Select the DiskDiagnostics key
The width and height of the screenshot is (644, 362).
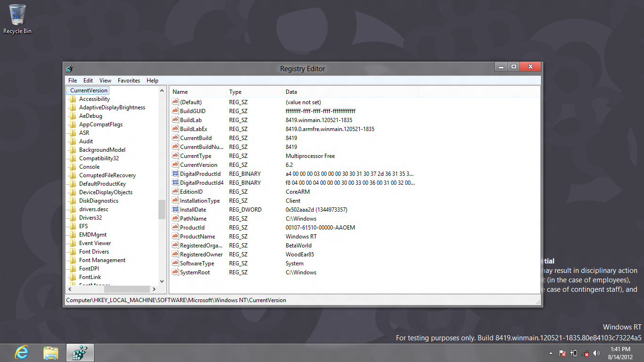click(99, 201)
